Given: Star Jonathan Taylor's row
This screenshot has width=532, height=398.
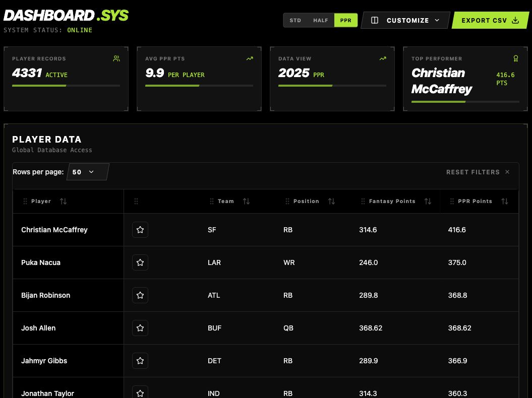Looking at the screenshot, I should [x=140, y=392].
